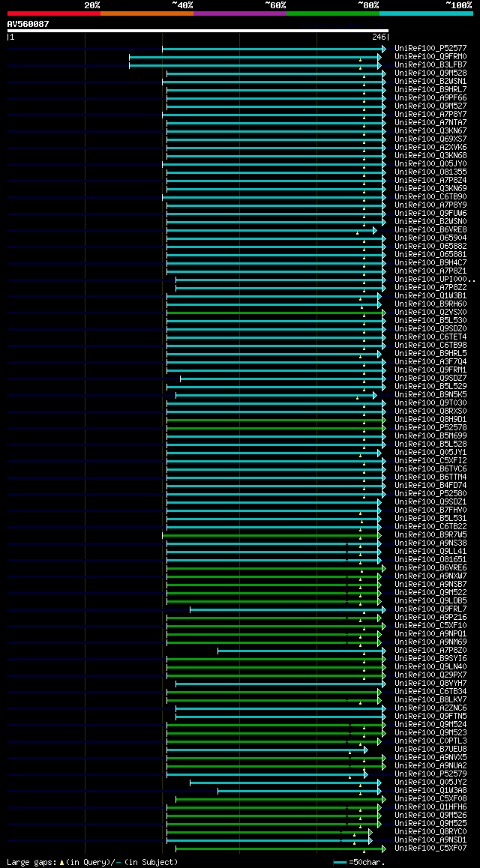Select the AV560087 query name
The width and height of the screenshot is (480, 868).
(x=28, y=24)
